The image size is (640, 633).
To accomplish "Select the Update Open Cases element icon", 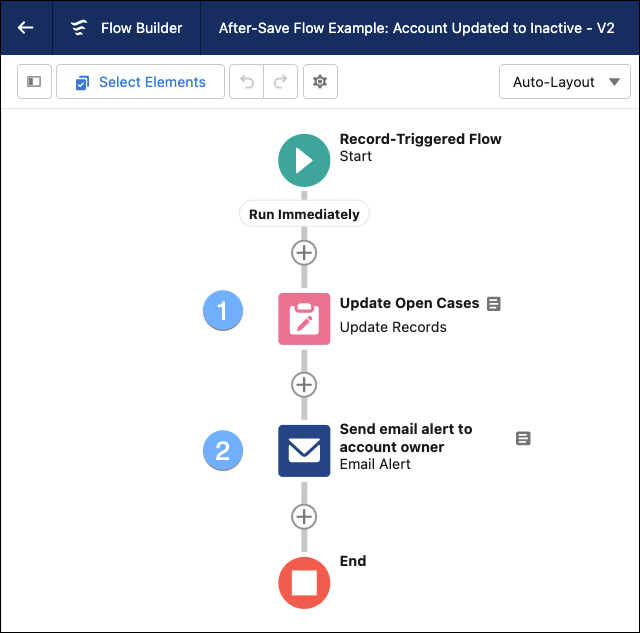I will click(304, 319).
